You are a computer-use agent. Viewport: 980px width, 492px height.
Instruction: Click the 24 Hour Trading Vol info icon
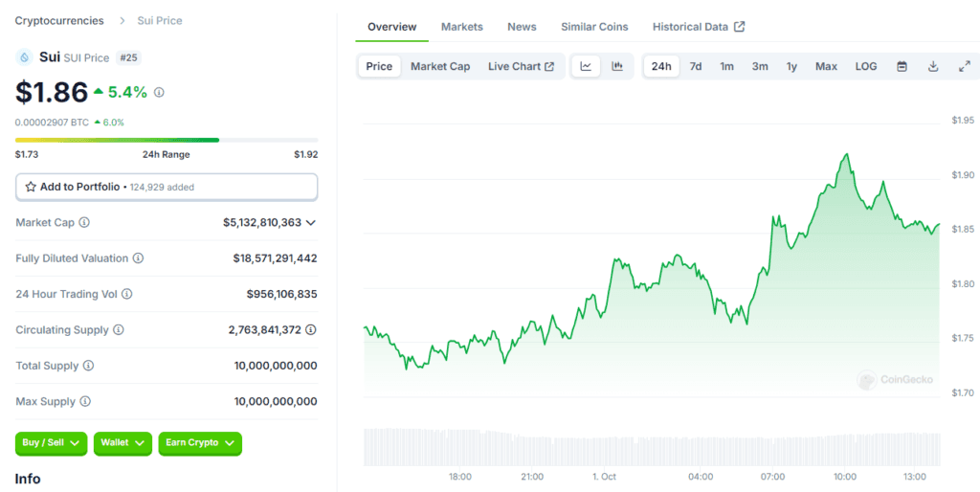pyautogui.click(x=127, y=293)
